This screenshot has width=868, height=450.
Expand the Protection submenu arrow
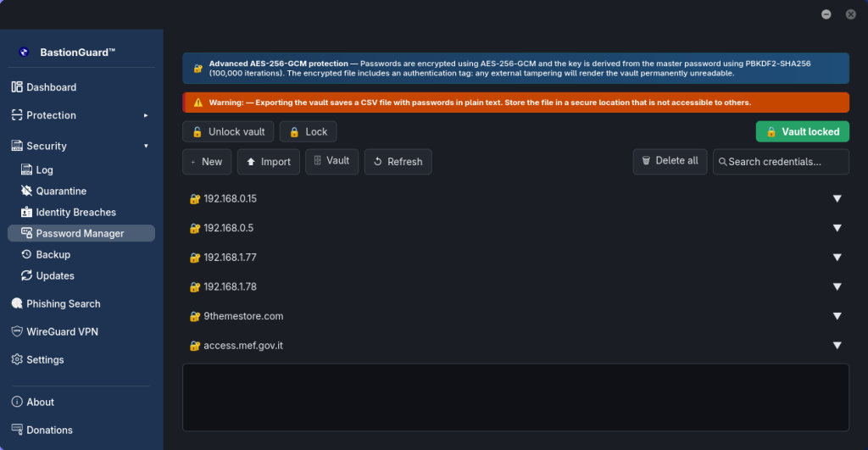146,115
